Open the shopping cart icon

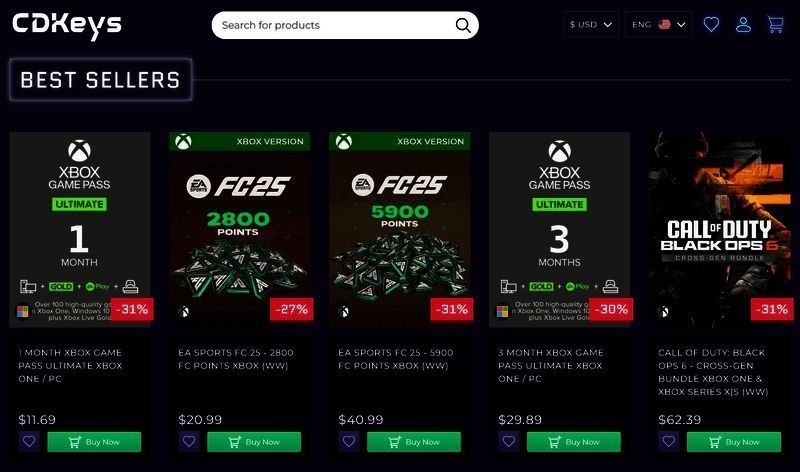click(x=775, y=25)
